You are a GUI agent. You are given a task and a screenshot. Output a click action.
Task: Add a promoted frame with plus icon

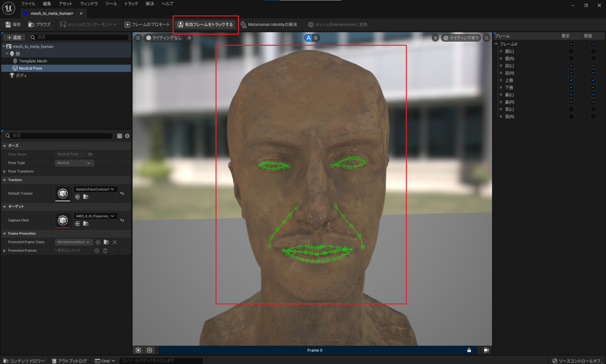pyautogui.click(x=138, y=350)
